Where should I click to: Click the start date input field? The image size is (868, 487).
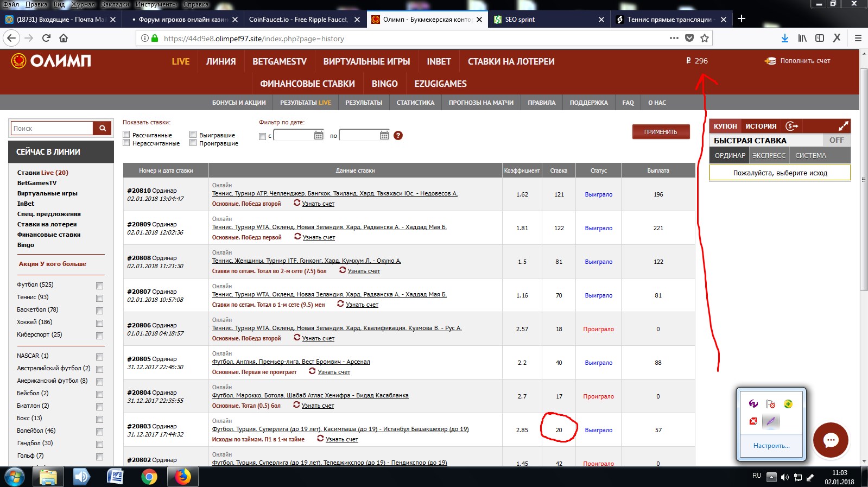pyautogui.click(x=294, y=136)
